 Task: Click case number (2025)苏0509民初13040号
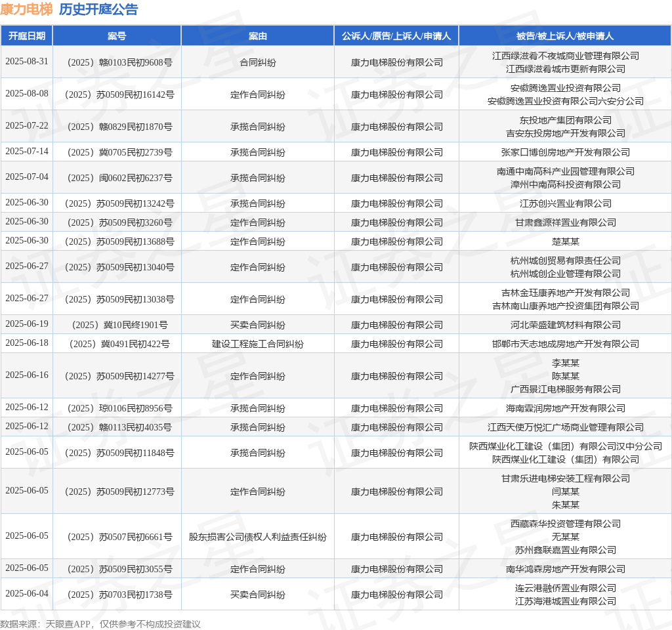point(119,268)
